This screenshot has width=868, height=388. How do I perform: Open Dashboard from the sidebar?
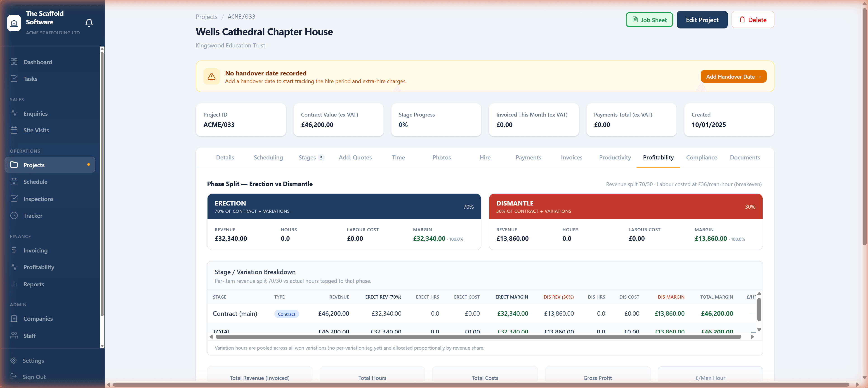pyautogui.click(x=50, y=62)
